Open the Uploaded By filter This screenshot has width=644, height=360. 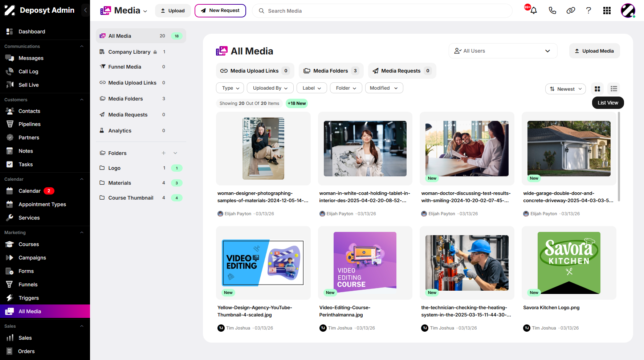270,88
